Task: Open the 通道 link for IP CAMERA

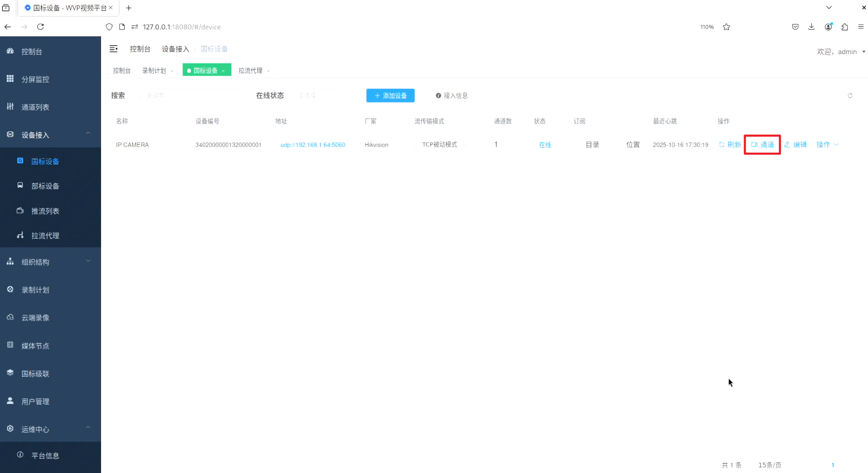Action: [763, 145]
